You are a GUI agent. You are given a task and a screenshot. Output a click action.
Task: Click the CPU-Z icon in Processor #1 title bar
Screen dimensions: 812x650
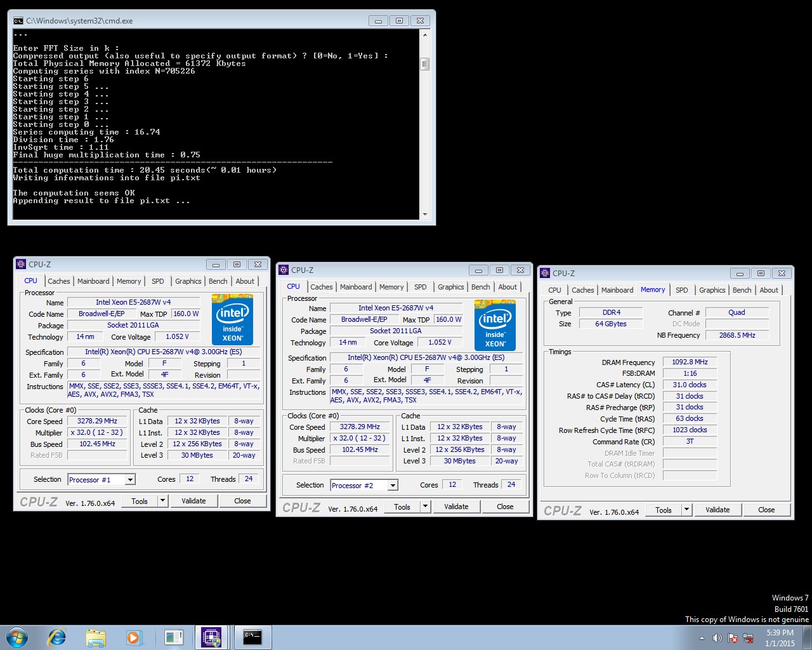pos(21,264)
